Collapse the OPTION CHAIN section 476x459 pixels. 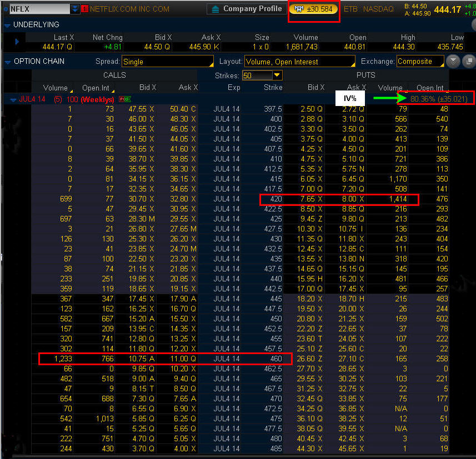[7, 61]
